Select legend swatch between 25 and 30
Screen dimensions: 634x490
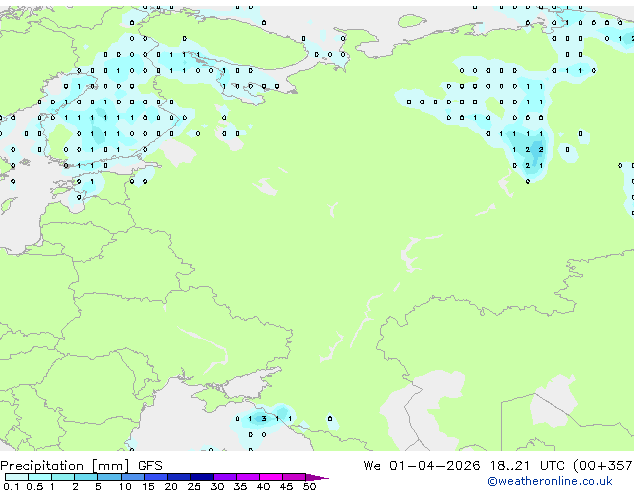pos(202,477)
